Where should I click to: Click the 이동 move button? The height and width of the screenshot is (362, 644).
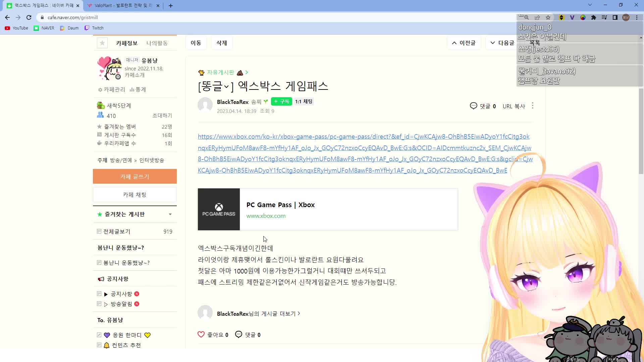point(196,43)
